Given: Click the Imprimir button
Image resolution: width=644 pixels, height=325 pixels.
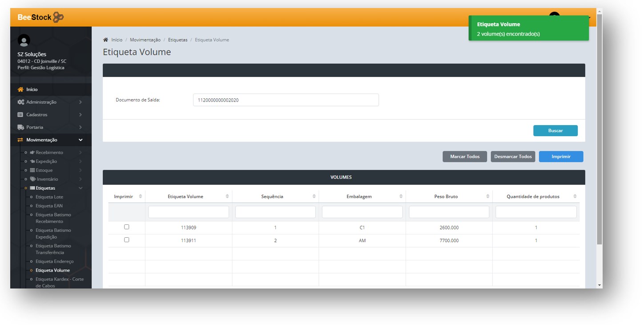Looking at the screenshot, I should point(561,157).
